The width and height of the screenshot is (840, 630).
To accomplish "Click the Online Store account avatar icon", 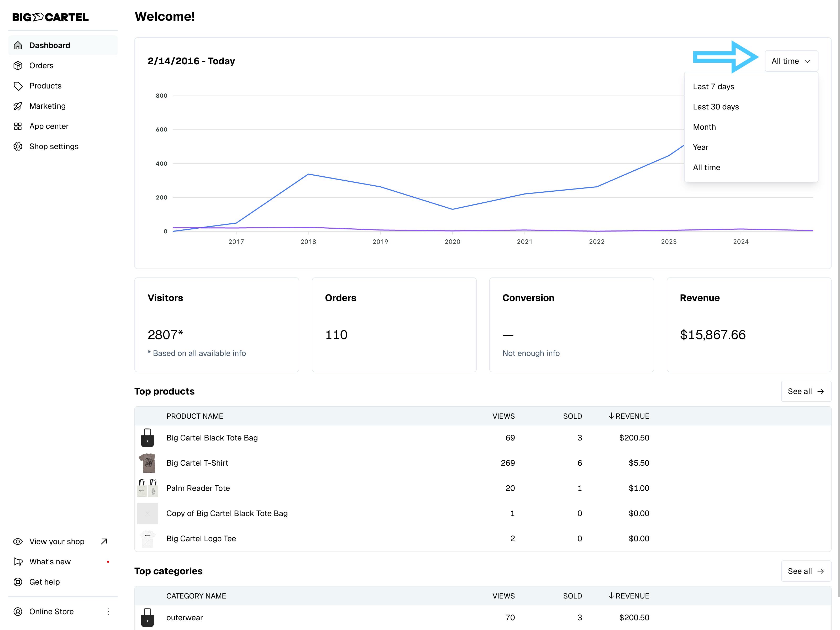I will click(x=18, y=611).
